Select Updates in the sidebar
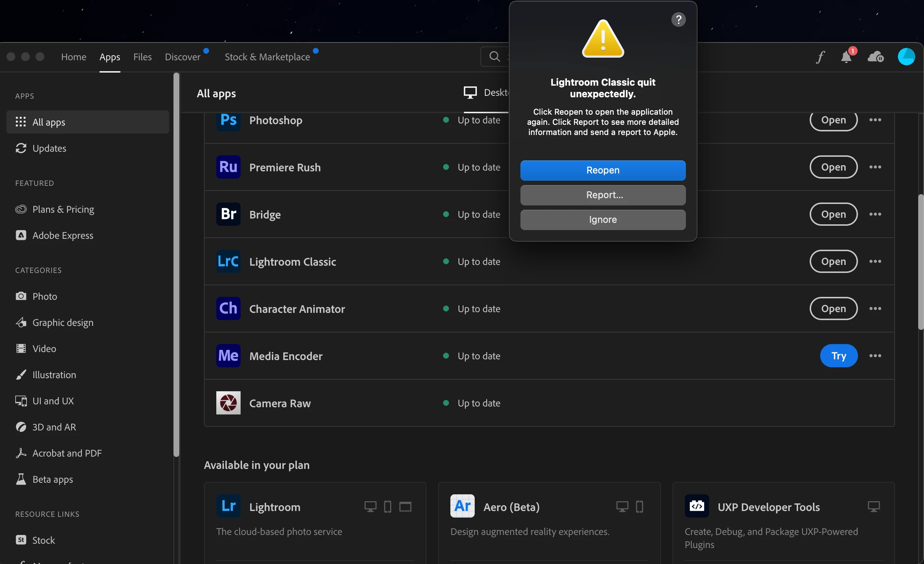Image resolution: width=924 pixels, height=564 pixels. [49, 148]
